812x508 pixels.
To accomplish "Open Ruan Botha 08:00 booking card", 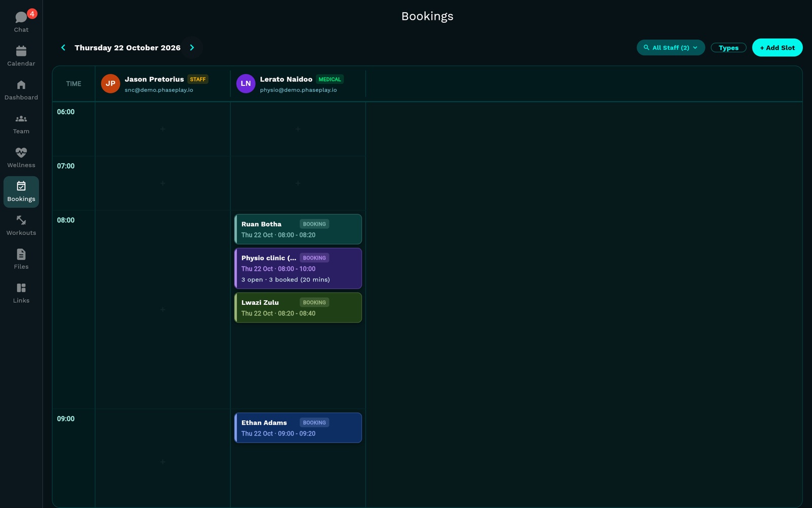I will click(298, 229).
